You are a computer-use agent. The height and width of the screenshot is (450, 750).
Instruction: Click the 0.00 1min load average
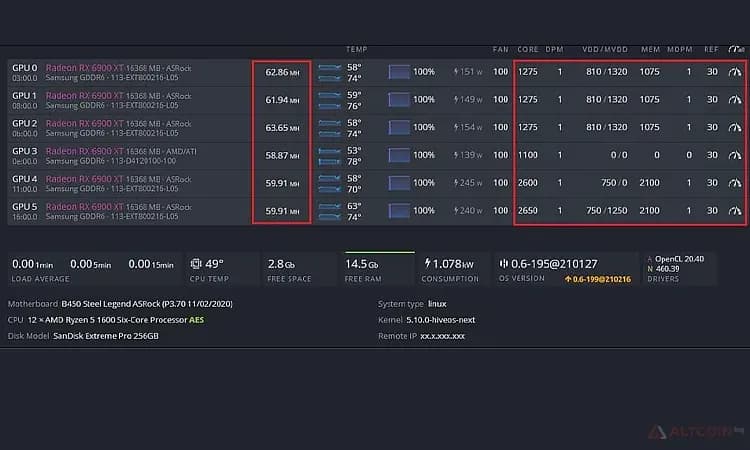coord(33,264)
